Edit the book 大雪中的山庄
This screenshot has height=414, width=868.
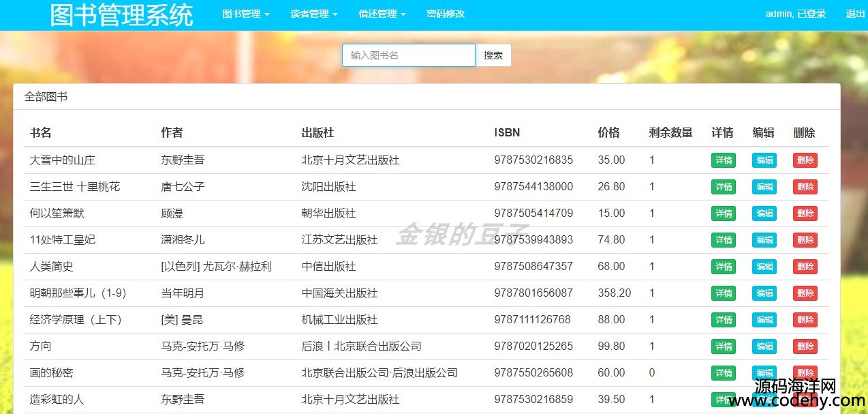[764, 160]
